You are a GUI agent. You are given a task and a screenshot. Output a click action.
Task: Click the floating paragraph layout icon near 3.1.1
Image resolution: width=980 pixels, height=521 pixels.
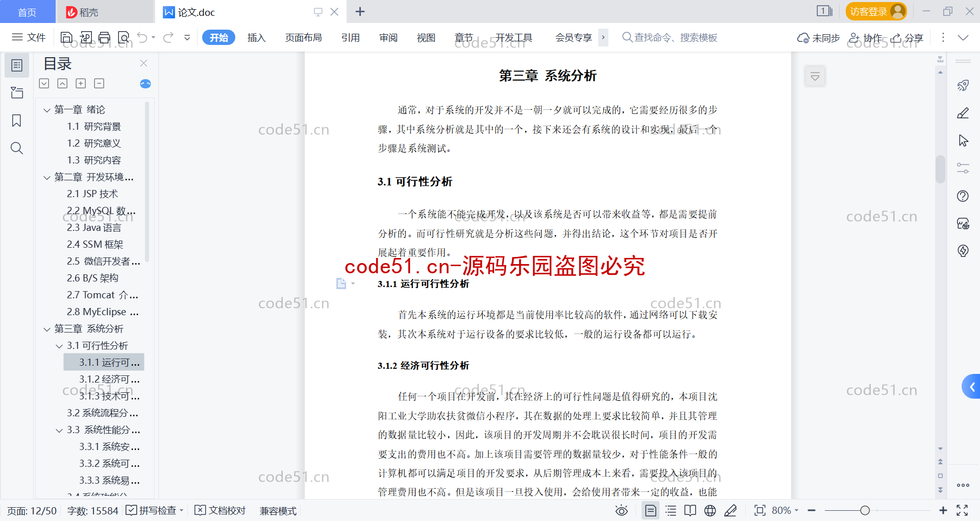tap(341, 283)
